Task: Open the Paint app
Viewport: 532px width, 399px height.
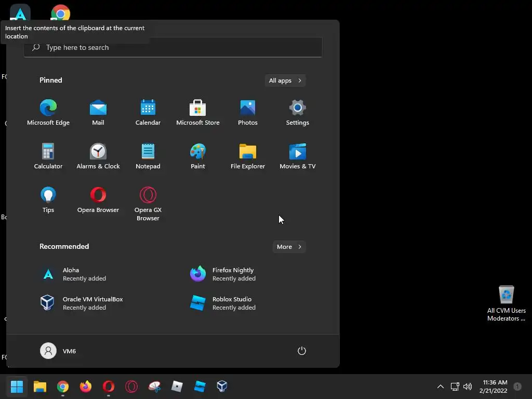Action: tap(198, 156)
